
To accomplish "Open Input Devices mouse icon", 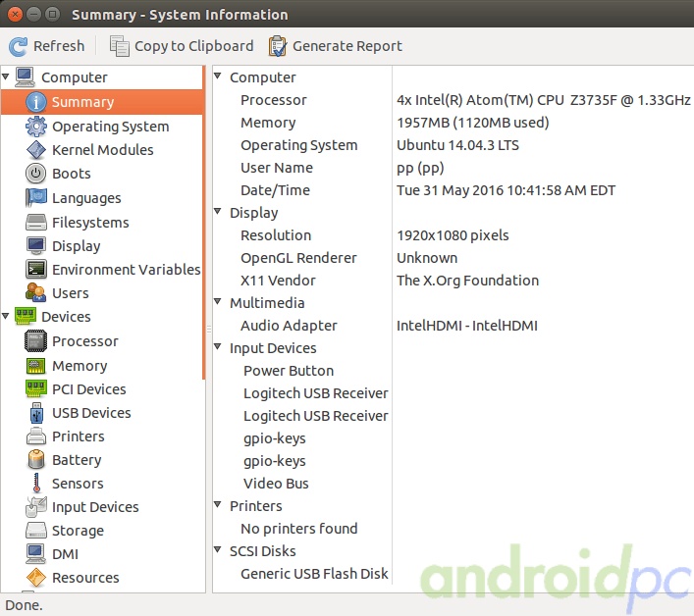I will tap(36, 507).
